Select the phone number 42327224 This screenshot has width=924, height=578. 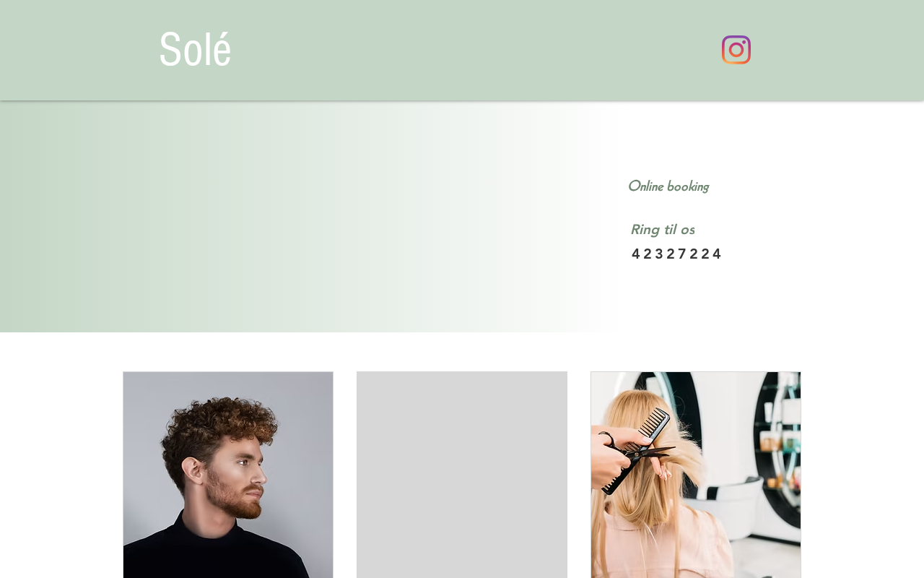click(x=676, y=254)
